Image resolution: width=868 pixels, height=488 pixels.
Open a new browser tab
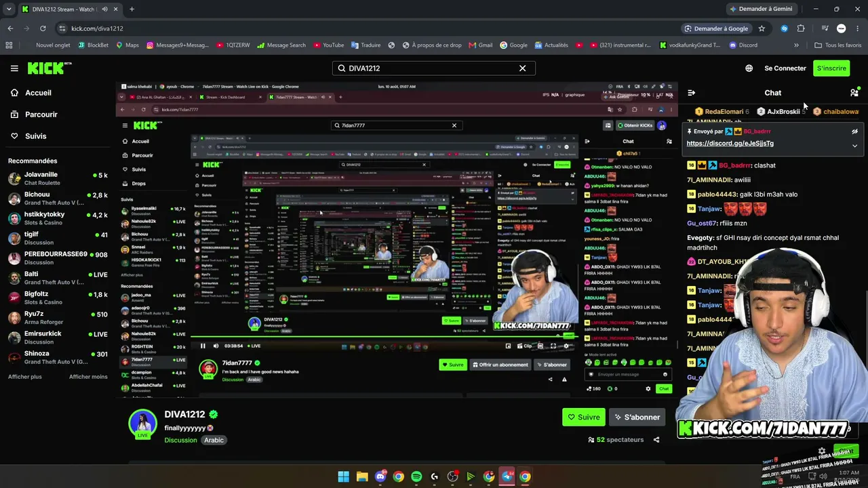coord(132,9)
